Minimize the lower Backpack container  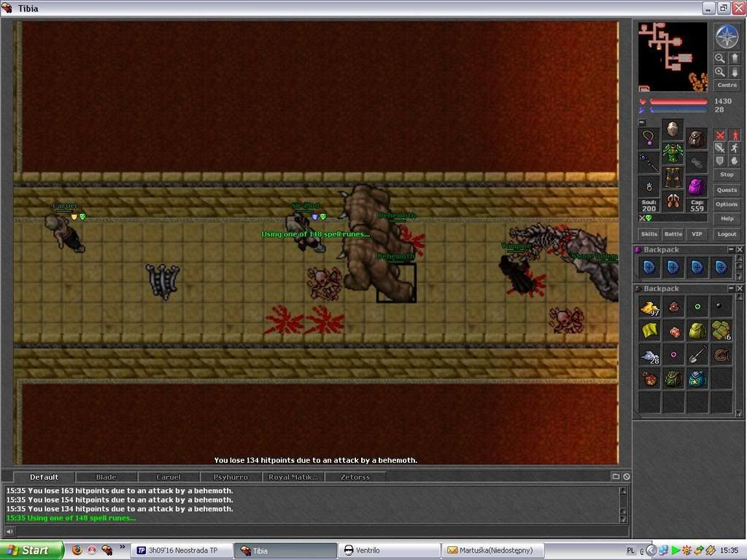pyautogui.click(x=730, y=289)
